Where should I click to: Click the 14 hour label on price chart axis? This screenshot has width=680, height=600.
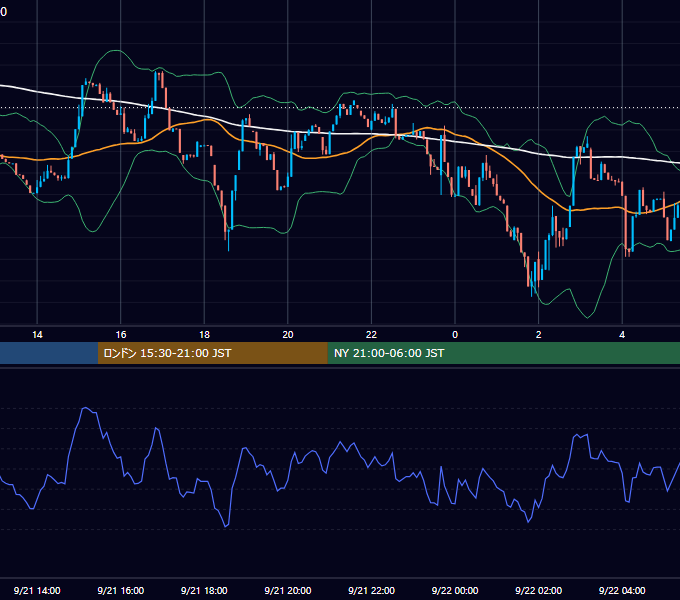(x=37, y=335)
